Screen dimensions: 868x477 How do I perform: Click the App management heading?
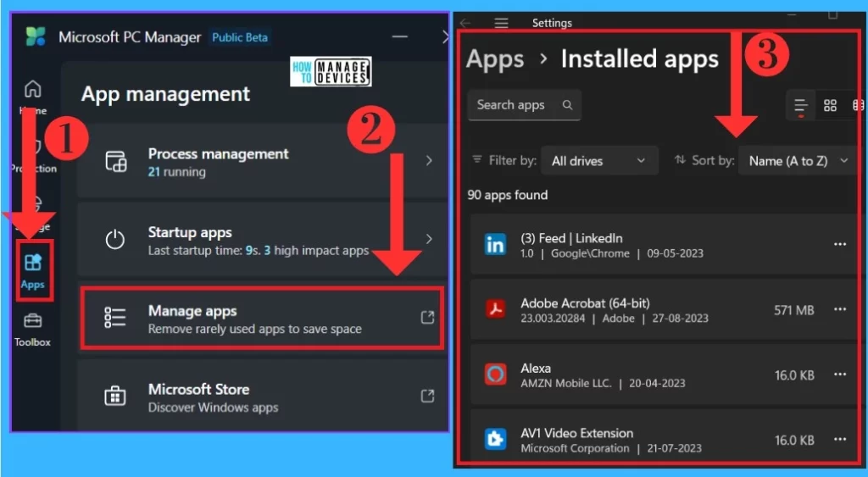165,94
